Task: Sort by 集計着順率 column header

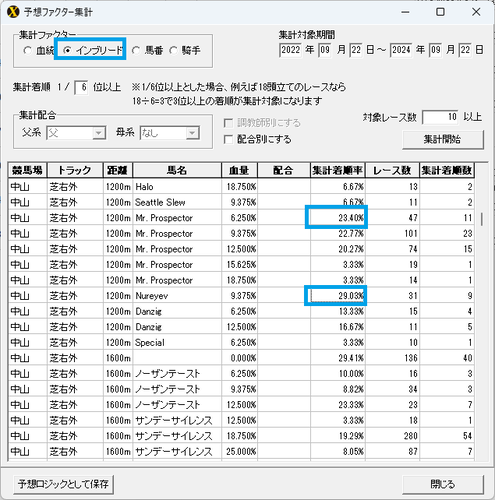Action: [338, 171]
